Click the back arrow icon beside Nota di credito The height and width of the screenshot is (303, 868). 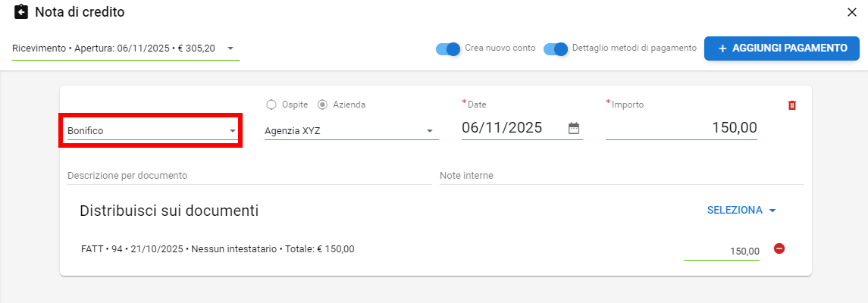pos(21,12)
